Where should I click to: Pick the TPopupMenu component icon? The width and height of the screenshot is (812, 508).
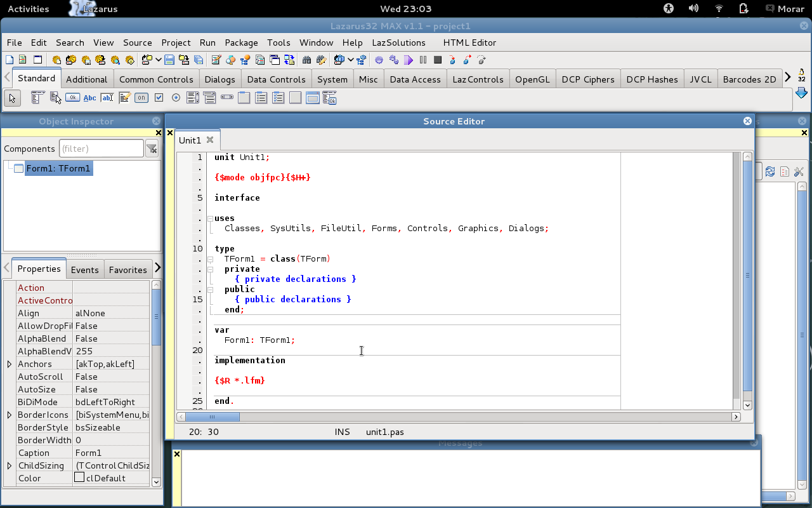pyautogui.click(x=55, y=97)
